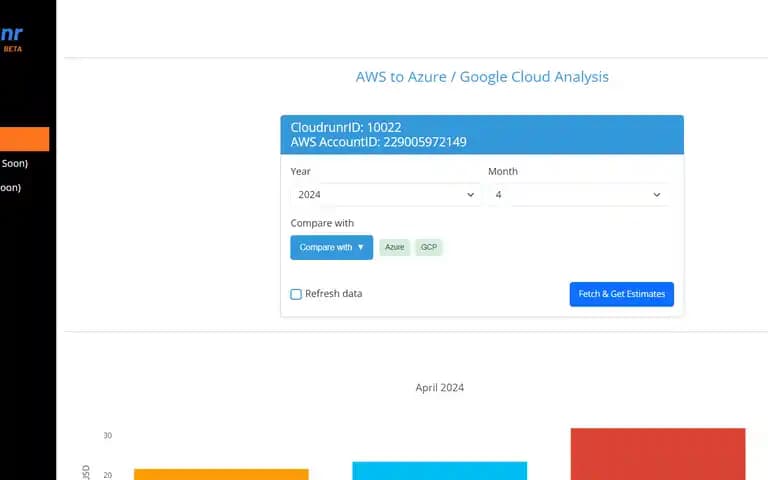Click the Azure comparison tag
768x480 pixels.
point(394,247)
